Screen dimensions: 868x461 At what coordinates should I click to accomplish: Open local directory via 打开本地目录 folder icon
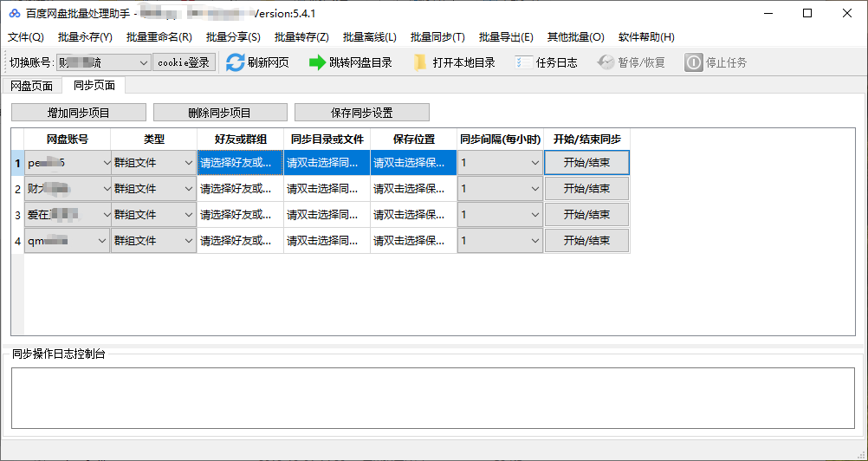pyautogui.click(x=421, y=62)
